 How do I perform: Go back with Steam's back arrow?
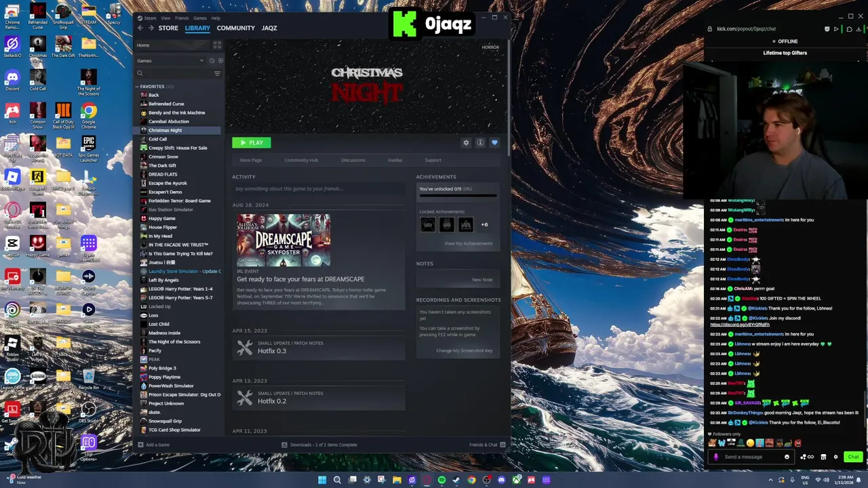(140, 28)
